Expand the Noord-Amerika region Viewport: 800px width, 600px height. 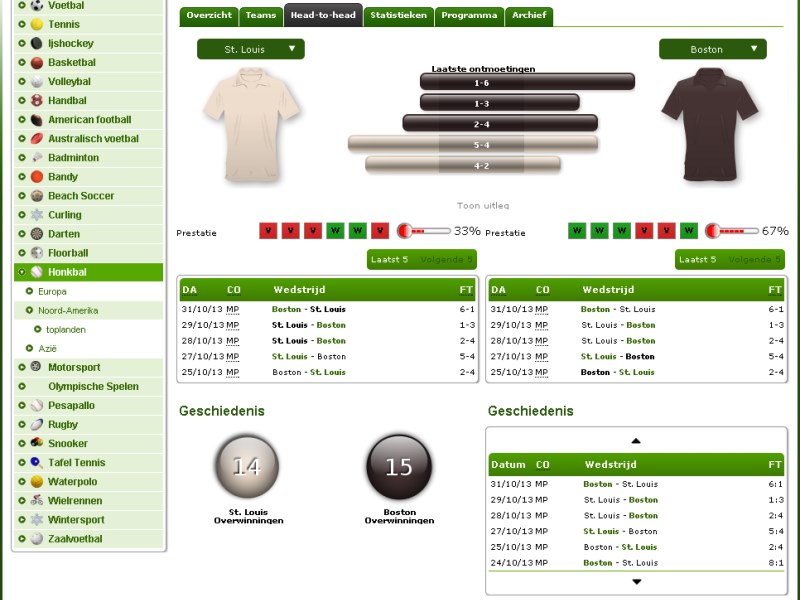[68, 310]
